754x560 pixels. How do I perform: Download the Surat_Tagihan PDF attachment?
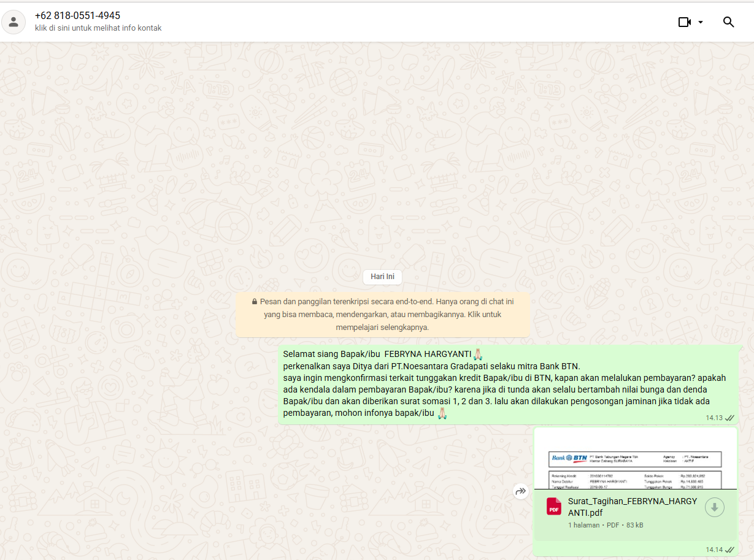coord(714,507)
